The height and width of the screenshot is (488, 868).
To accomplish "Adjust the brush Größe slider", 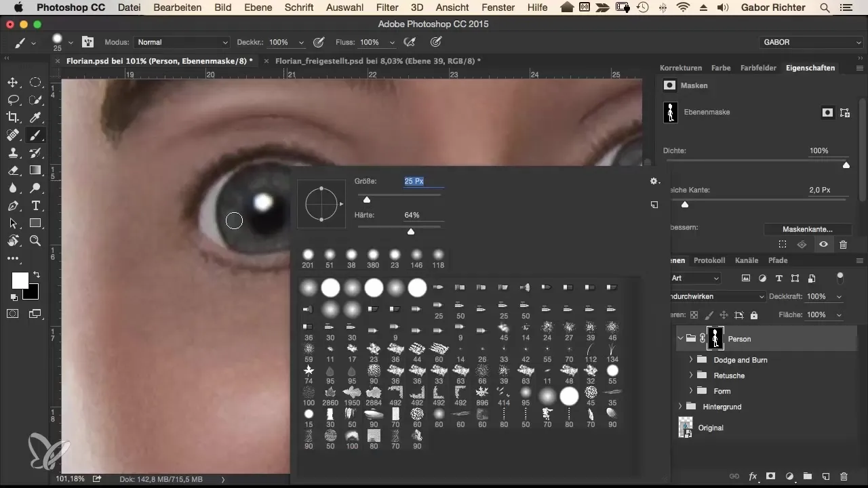I will tap(367, 199).
